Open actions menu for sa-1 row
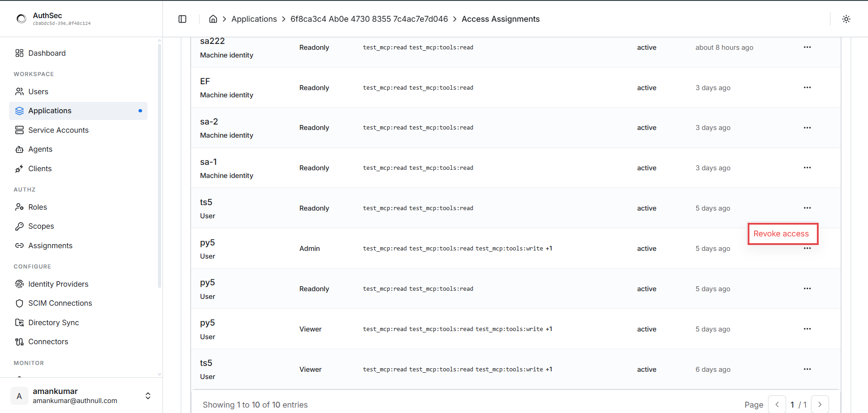 [807, 168]
